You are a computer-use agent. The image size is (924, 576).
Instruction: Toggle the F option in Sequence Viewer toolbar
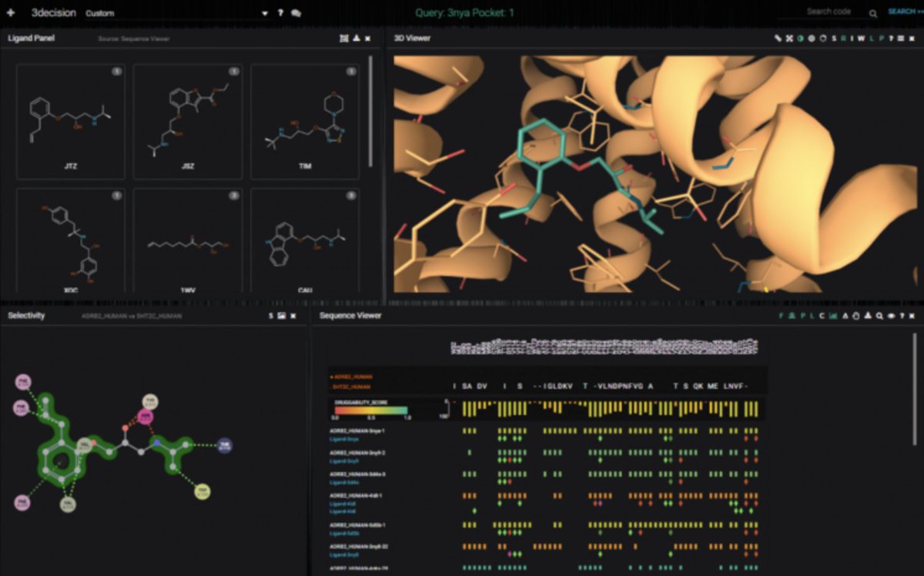pos(781,316)
